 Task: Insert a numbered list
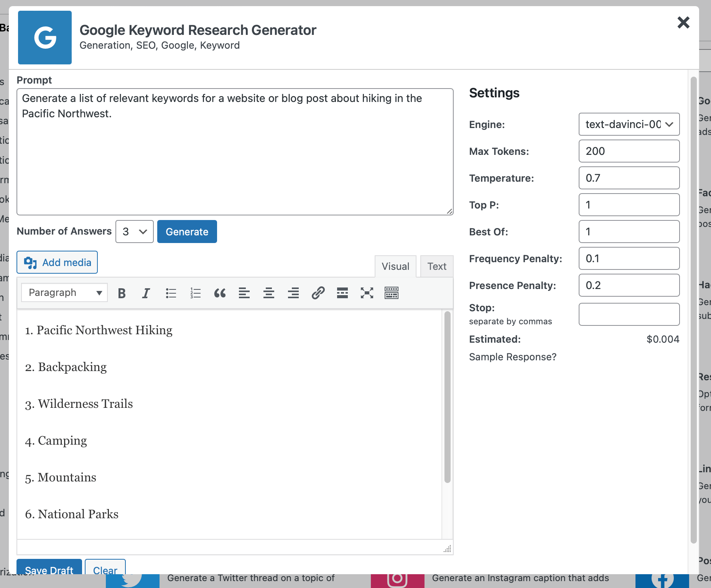point(195,293)
